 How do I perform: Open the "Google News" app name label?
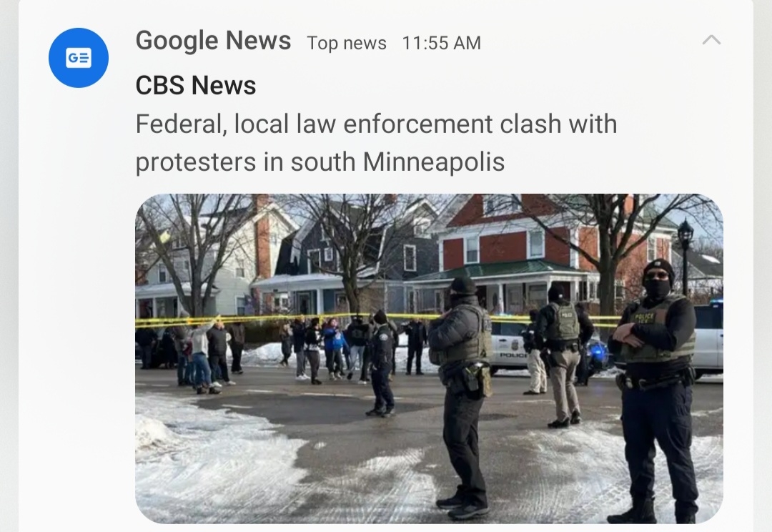click(x=213, y=40)
